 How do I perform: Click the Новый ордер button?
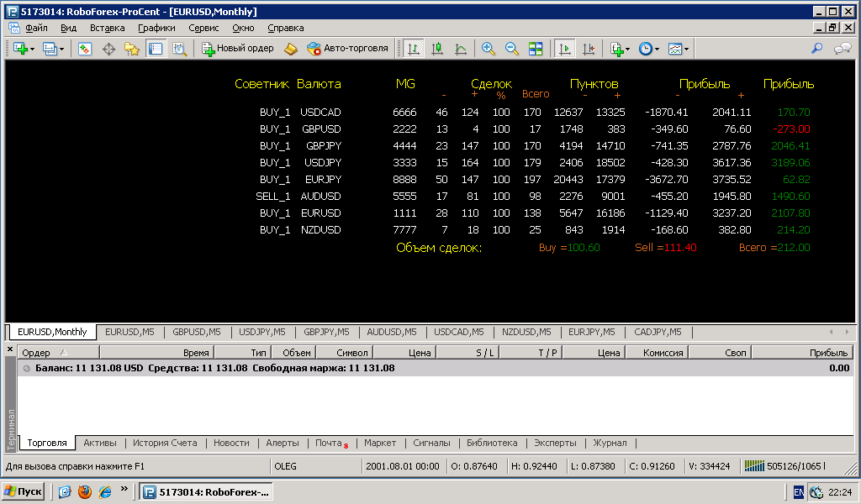[x=237, y=49]
